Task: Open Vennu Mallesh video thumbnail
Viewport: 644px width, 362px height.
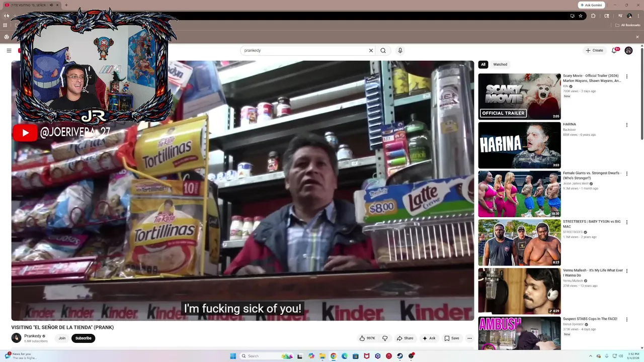Action: (x=519, y=291)
